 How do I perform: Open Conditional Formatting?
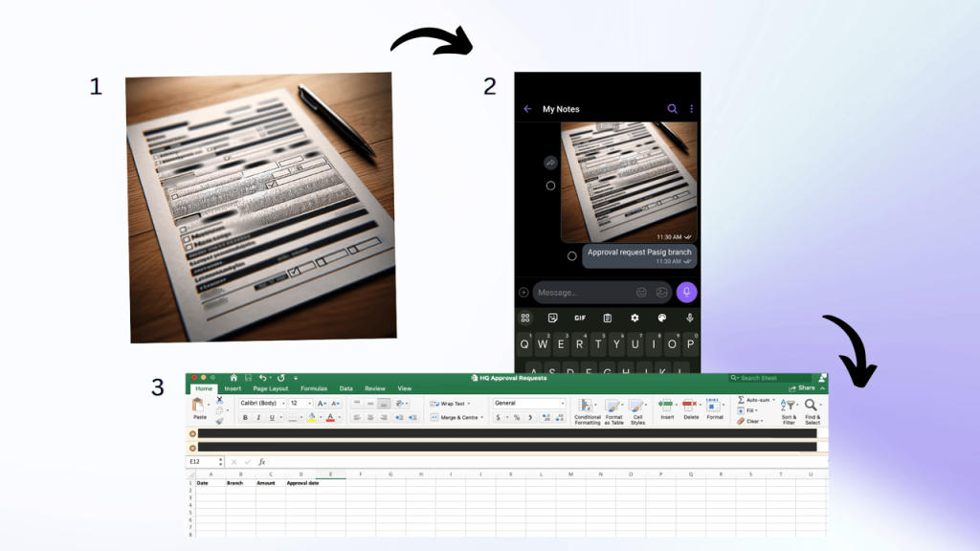point(588,411)
